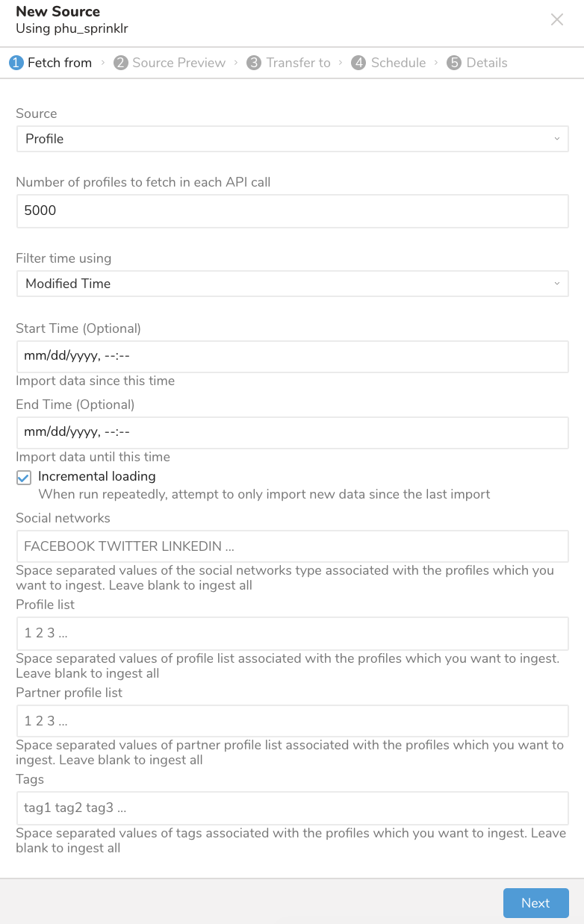This screenshot has height=924, width=584.
Task: Jump to the Details step
Action: (486, 63)
